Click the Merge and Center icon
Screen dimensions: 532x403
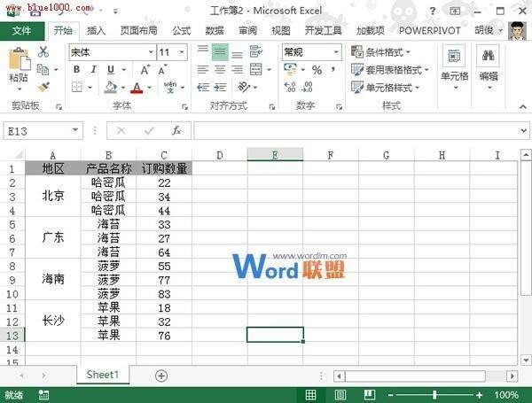258,70
